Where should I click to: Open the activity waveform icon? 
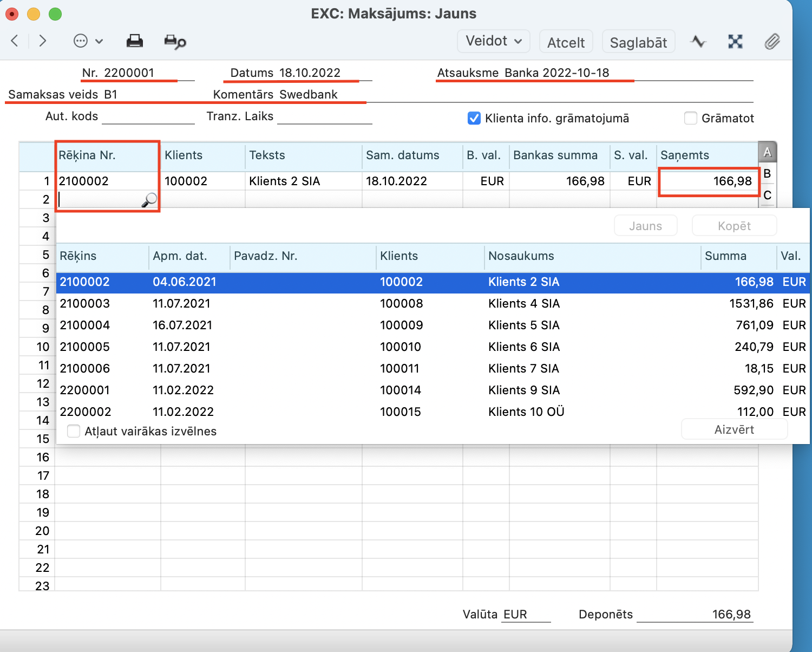tap(698, 42)
